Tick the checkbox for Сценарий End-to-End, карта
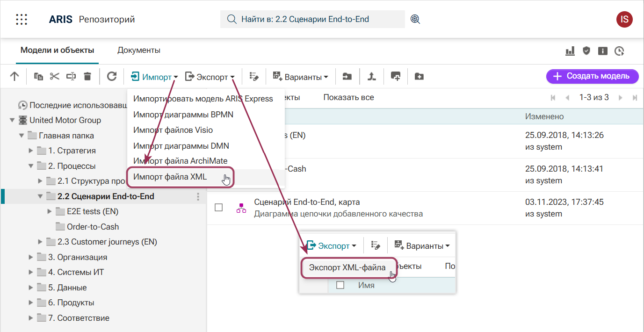The height and width of the screenshot is (332, 644). coord(218,208)
